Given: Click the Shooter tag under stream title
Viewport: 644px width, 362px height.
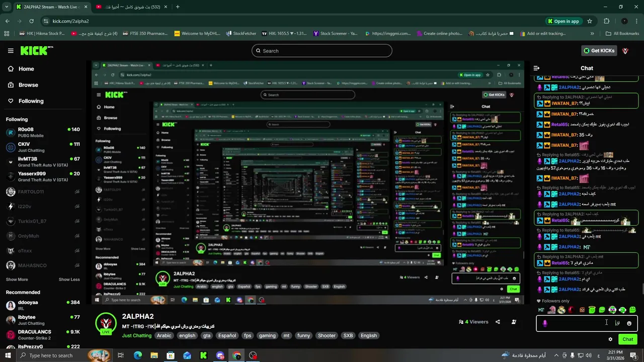Looking at the screenshot, I should click(x=327, y=335).
